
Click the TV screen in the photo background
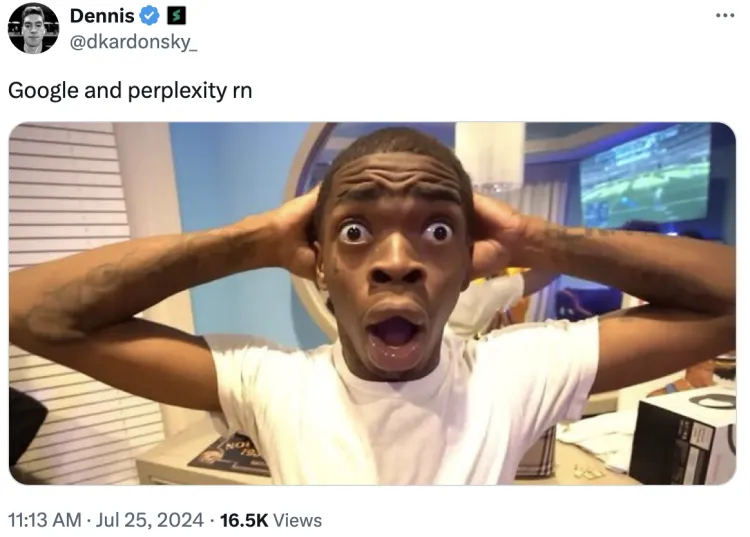click(x=645, y=175)
